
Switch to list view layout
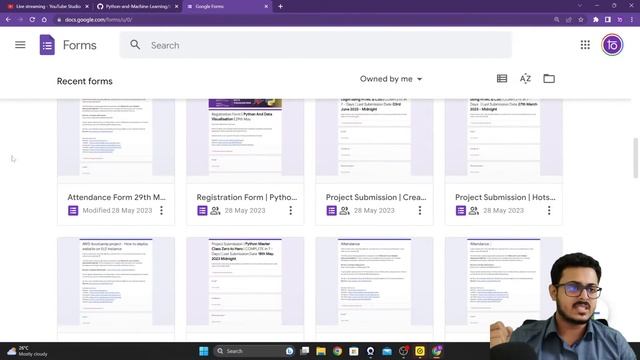click(x=502, y=78)
